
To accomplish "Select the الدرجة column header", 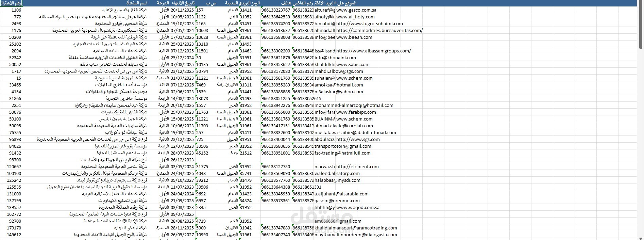I will pyautogui.click(x=159, y=3).
